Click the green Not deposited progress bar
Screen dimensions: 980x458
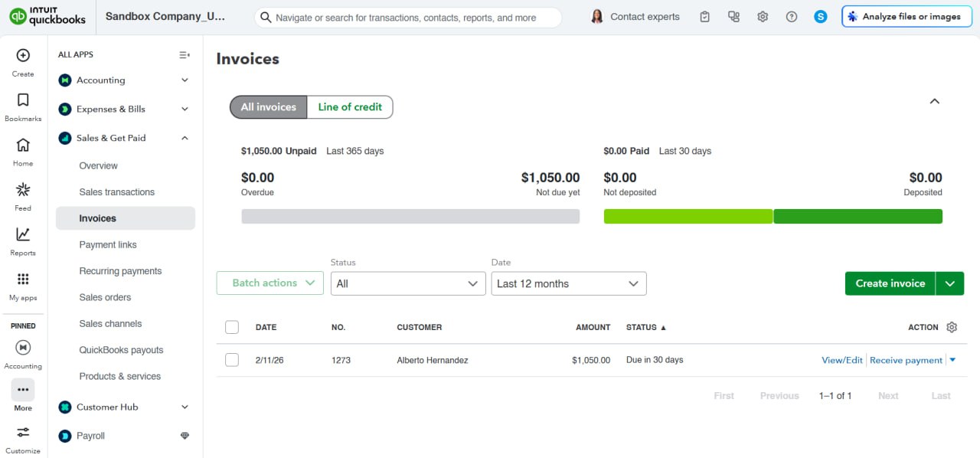688,216
